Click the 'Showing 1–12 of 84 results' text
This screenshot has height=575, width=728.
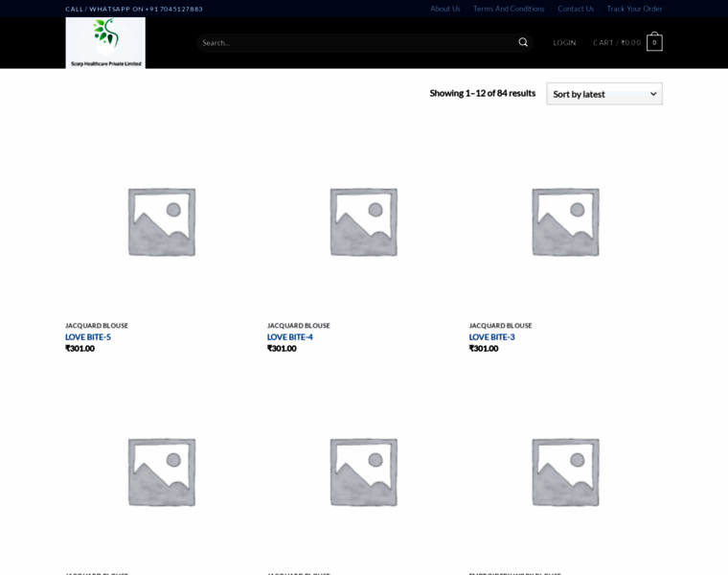click(483, 93)
